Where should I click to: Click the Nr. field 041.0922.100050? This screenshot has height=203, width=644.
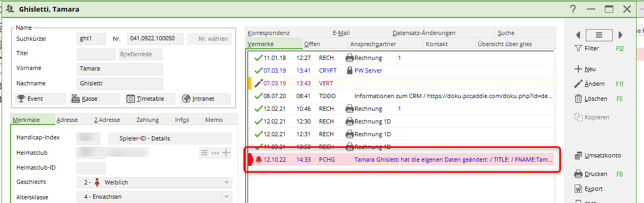point(155,39)
